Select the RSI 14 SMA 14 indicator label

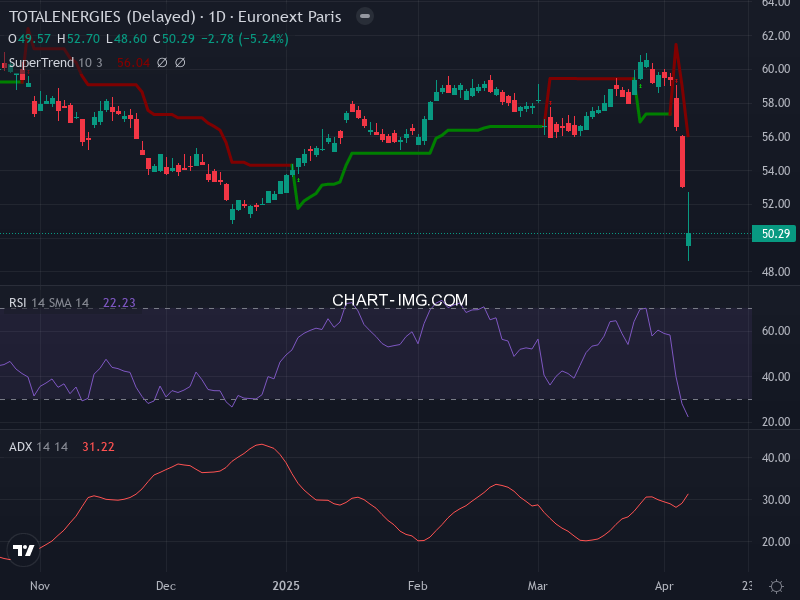[49, 303]
